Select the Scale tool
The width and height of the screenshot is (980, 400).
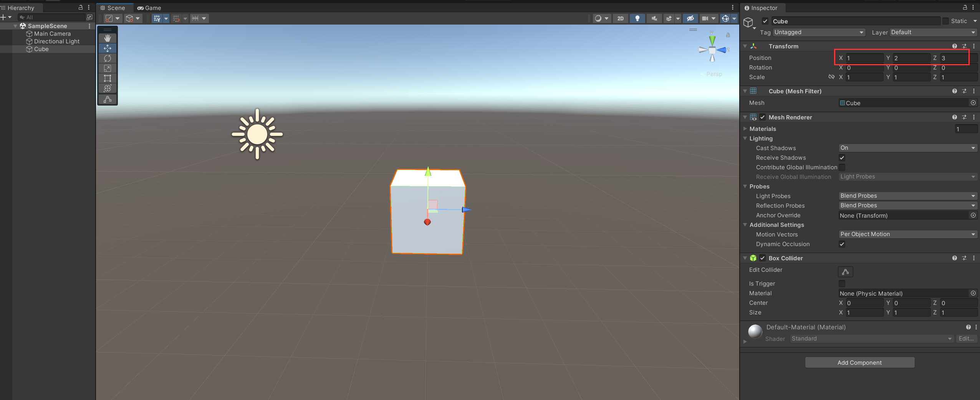pyautogui.click(x=108, y=68)
